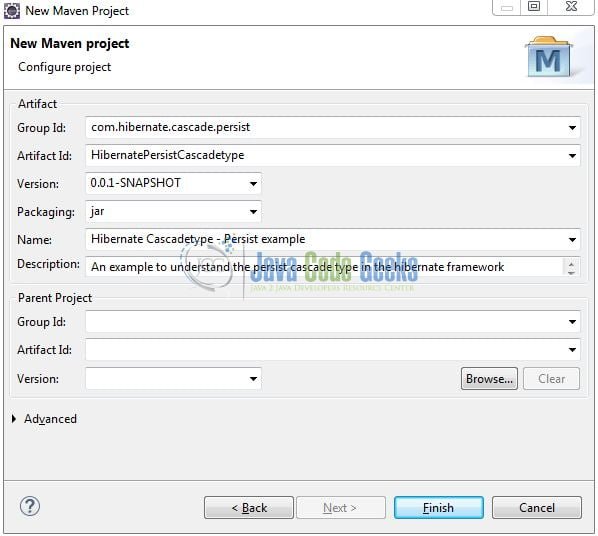
Task: Click the Back button
Action: coord(249,507)
